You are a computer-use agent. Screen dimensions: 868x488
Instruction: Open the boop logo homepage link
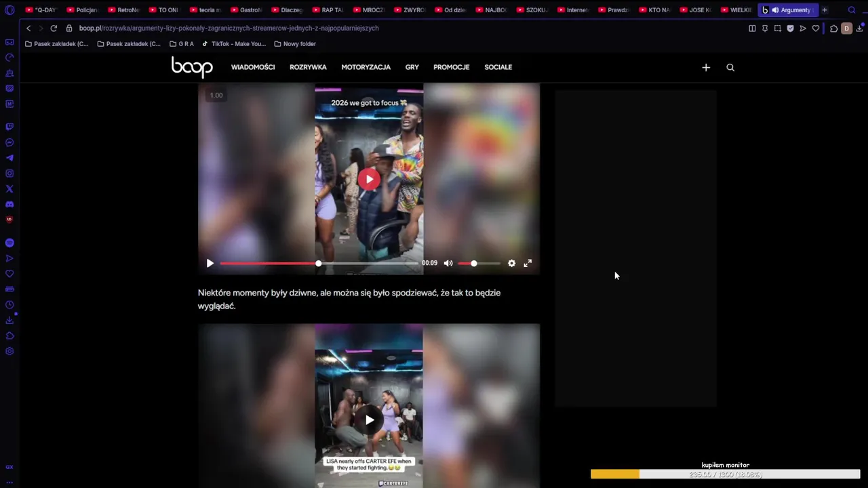click(192, 67)
